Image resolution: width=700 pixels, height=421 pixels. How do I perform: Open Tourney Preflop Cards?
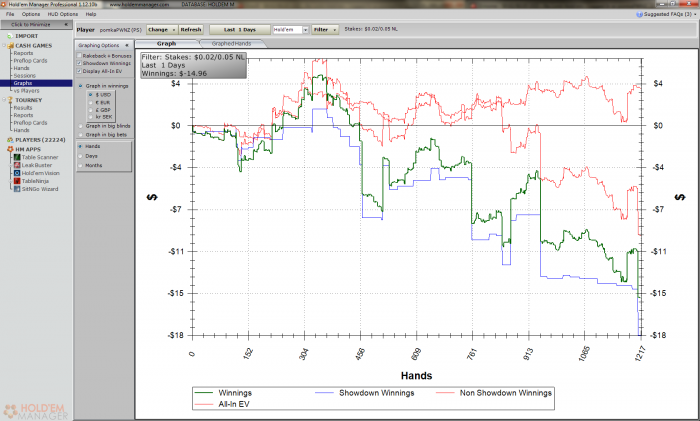click(30, 123)
